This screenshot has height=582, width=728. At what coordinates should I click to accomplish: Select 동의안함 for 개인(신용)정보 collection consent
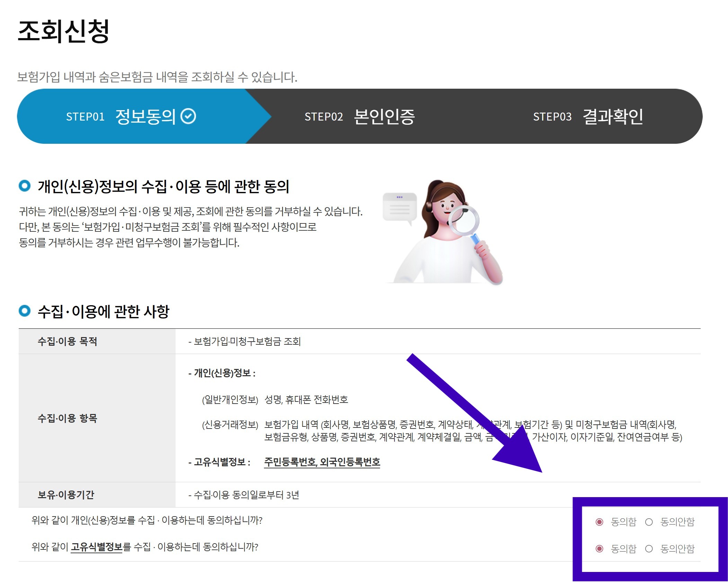coord(649,522)
